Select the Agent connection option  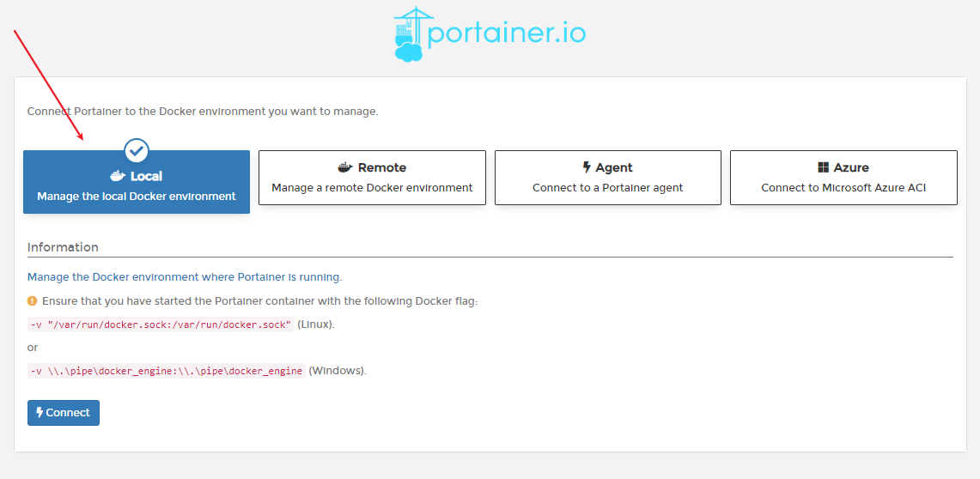click(x=607, y=178)
